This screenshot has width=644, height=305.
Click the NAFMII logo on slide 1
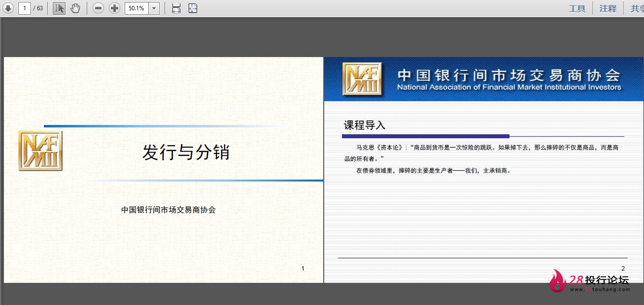pos(40,151)
